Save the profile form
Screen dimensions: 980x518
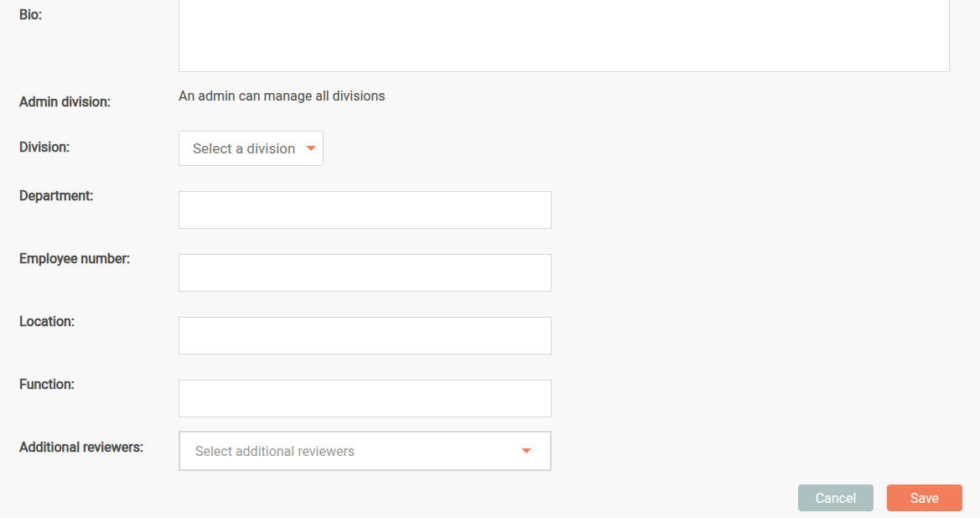[x=924, y=498]
